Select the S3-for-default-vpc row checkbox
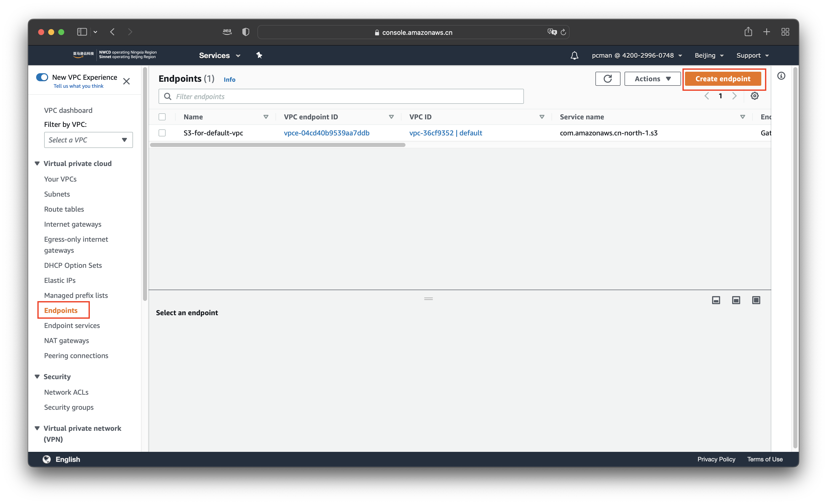827x504 pixels. point(162,133)
